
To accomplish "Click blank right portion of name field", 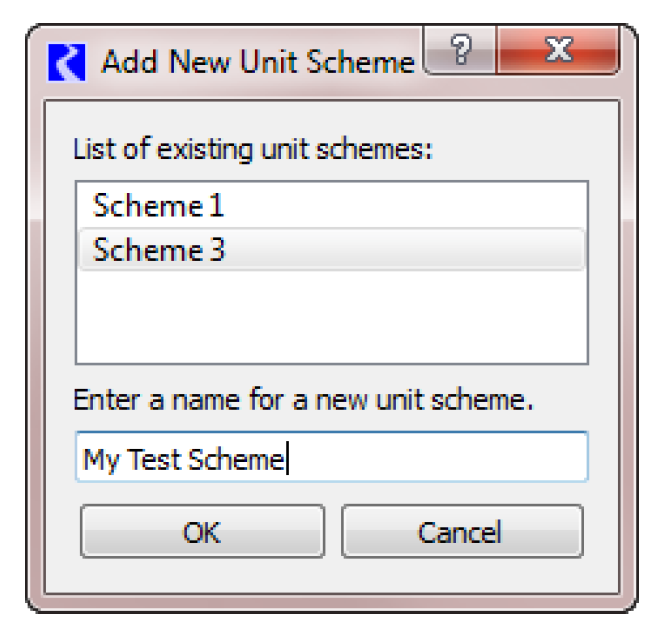I will pos(450,459).
